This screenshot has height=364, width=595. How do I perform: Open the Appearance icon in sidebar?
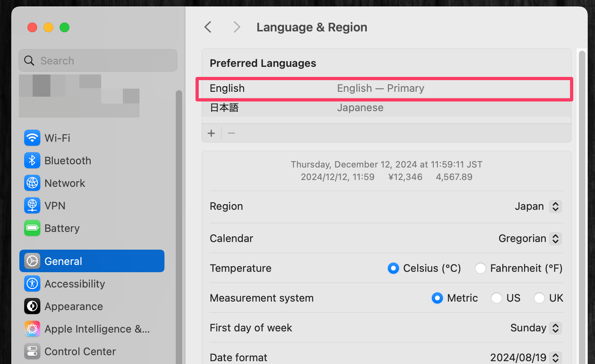coord(32,306)
